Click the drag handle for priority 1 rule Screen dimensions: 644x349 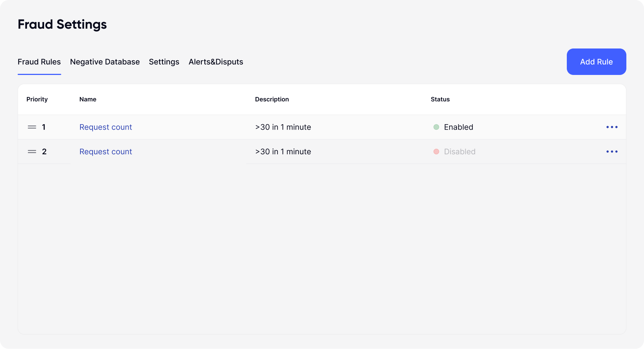(32, 127)
